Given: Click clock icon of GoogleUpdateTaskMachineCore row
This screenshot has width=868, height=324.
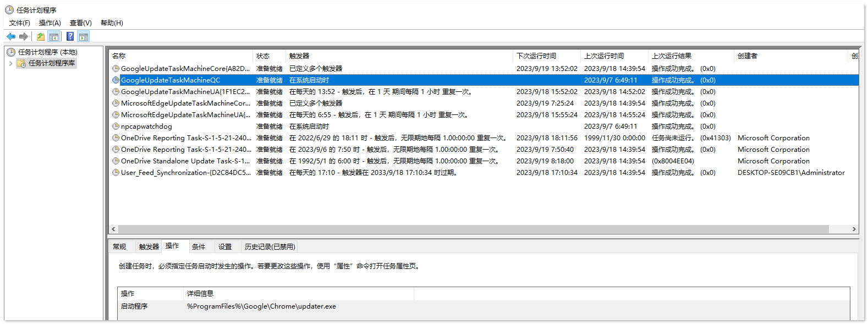Looking at the screenshot, I should (x=116, y=69).
